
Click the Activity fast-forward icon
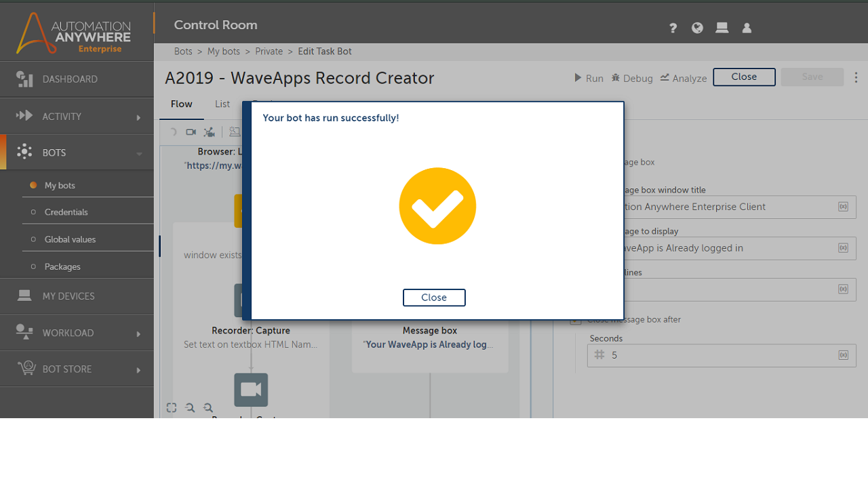coord(24,115)
